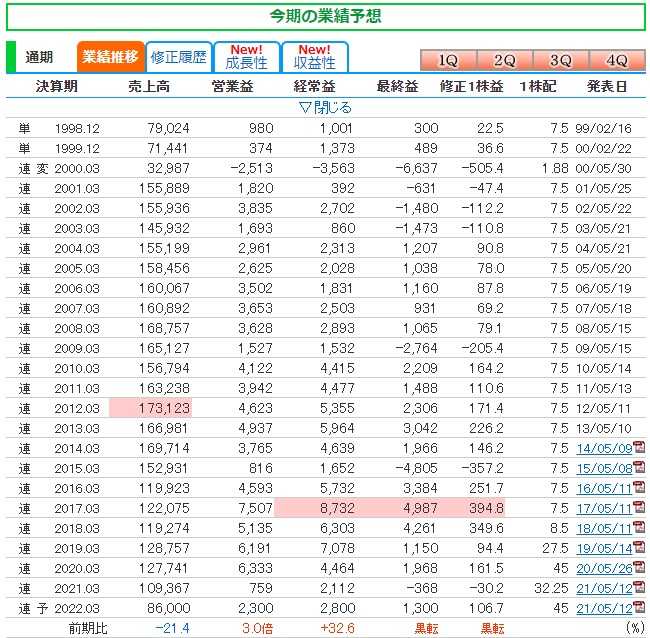Open the New! 収益性 tab
Image resolution: width=650 pixels, height=638 pixels.
click(x=314, y=57)
